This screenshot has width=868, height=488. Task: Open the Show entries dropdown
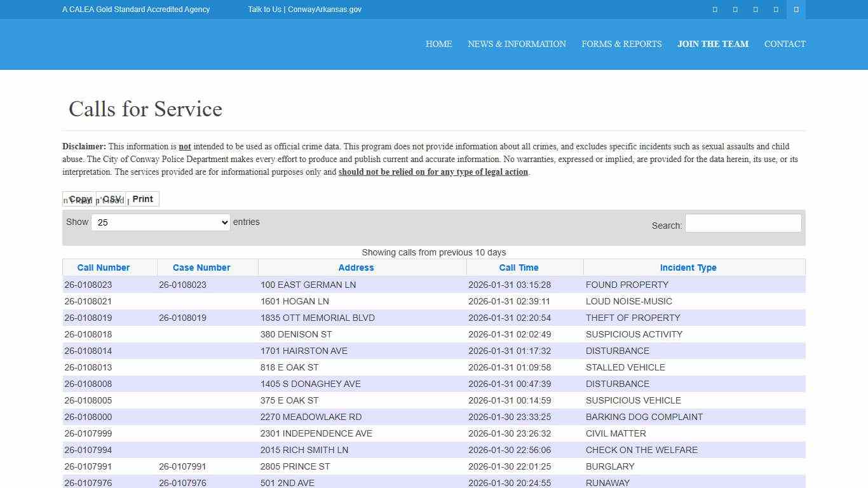coord(160,222)
